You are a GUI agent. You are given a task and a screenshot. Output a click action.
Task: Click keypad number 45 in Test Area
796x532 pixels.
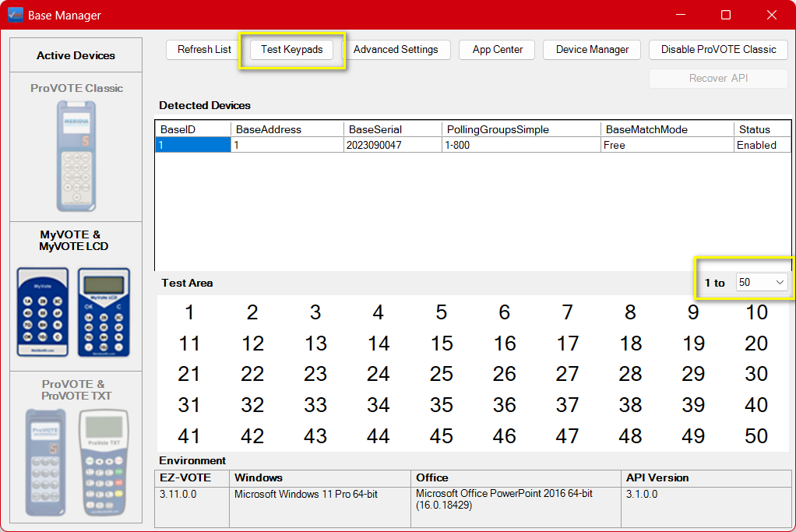[441, 436]
